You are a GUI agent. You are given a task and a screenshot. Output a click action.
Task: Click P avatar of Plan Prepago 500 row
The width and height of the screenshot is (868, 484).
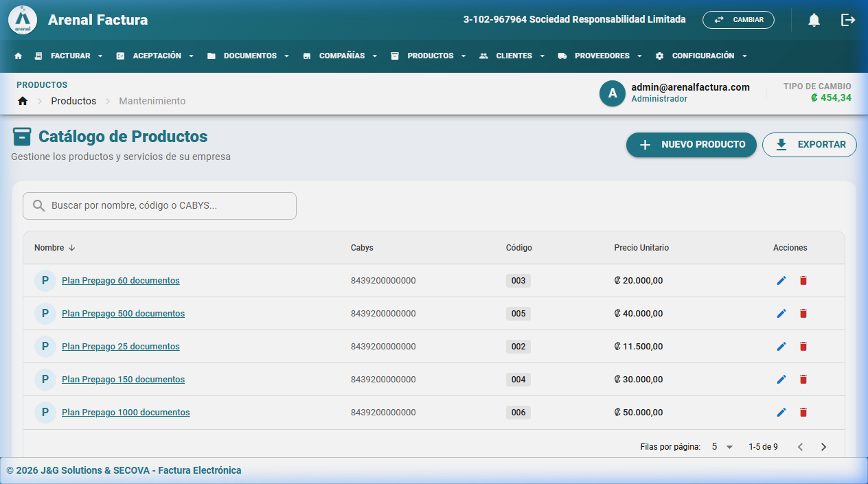45,314
